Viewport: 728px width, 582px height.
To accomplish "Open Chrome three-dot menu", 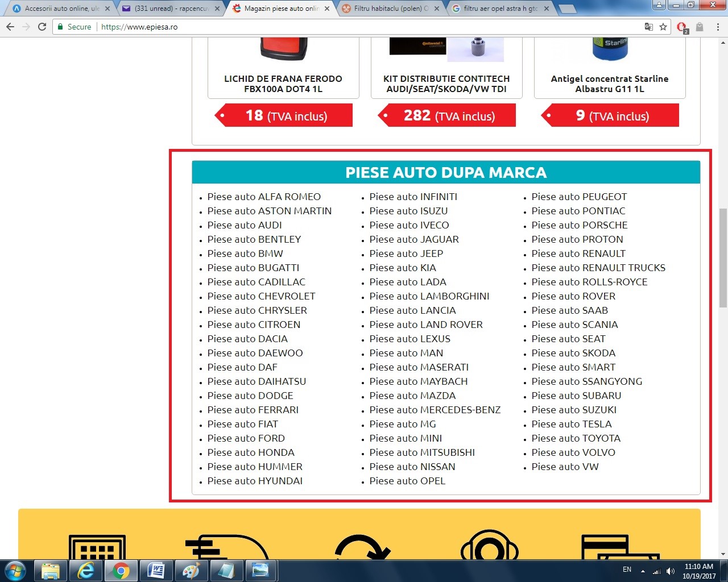I will [x=718, y=27].
